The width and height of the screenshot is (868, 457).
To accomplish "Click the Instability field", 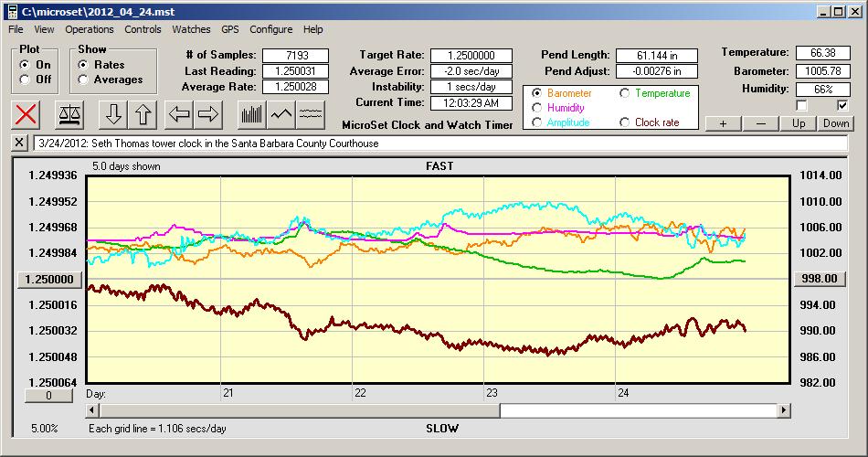I will coord(471,87).
